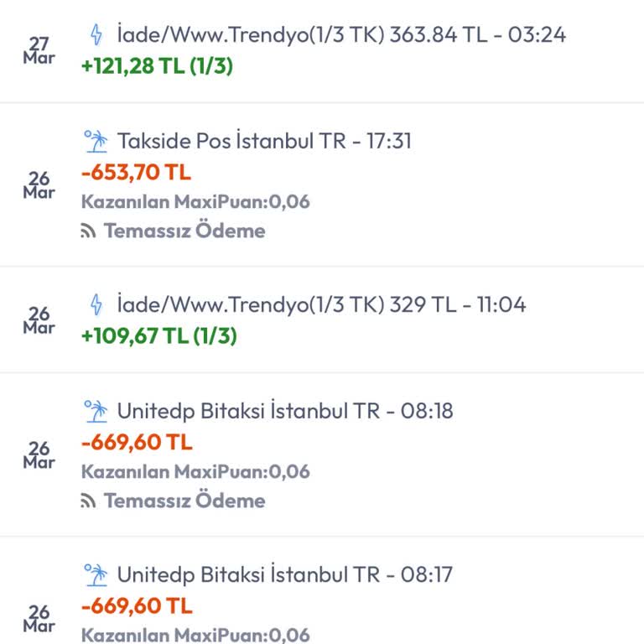Tap Temassız Ödeme label under Takside Pos
Image resolution: width=644 pixels, height=644 pixels.
coord(184,231)
